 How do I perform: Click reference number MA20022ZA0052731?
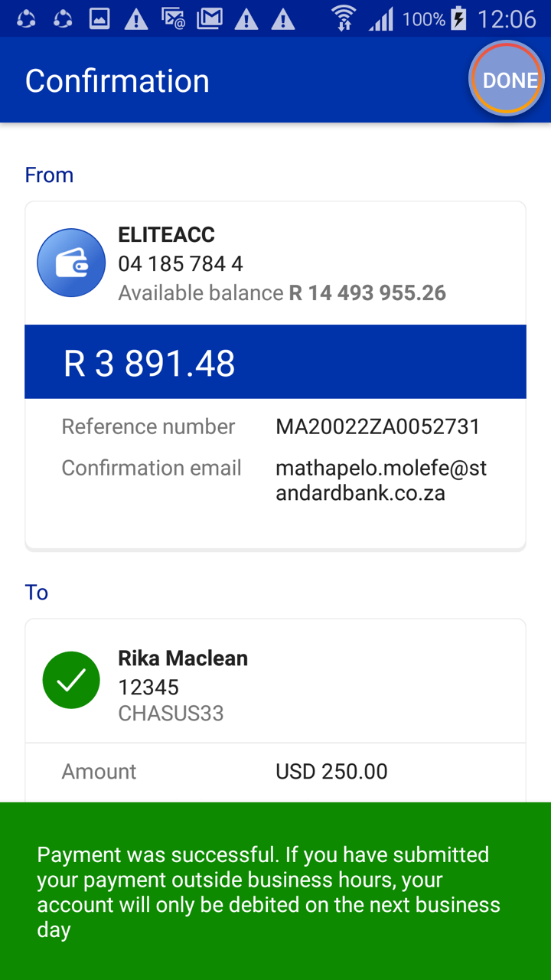tap(377, 426)
